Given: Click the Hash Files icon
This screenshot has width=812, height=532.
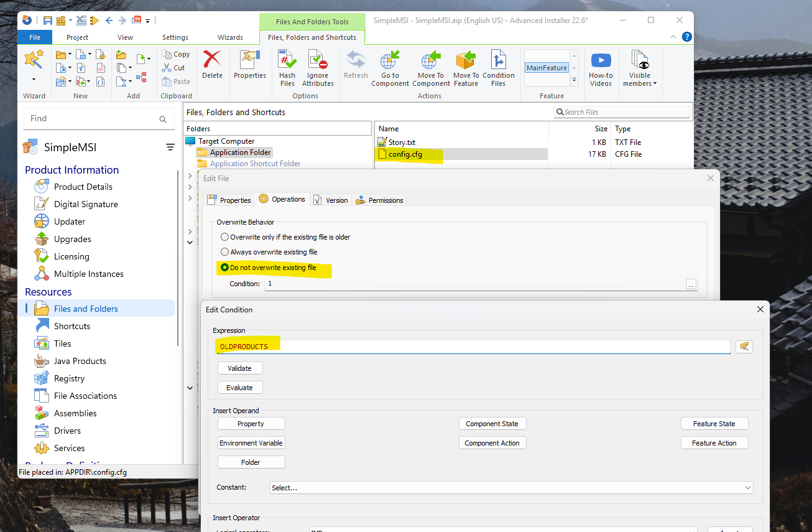Looking at the screenshot, I should (x=287, y=68).
